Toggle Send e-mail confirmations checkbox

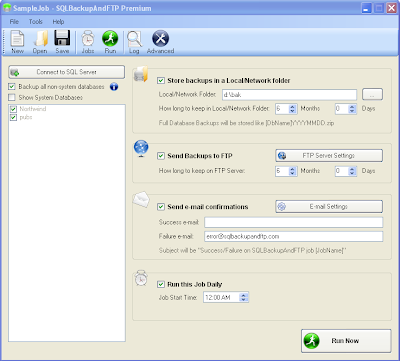(161, 207)
